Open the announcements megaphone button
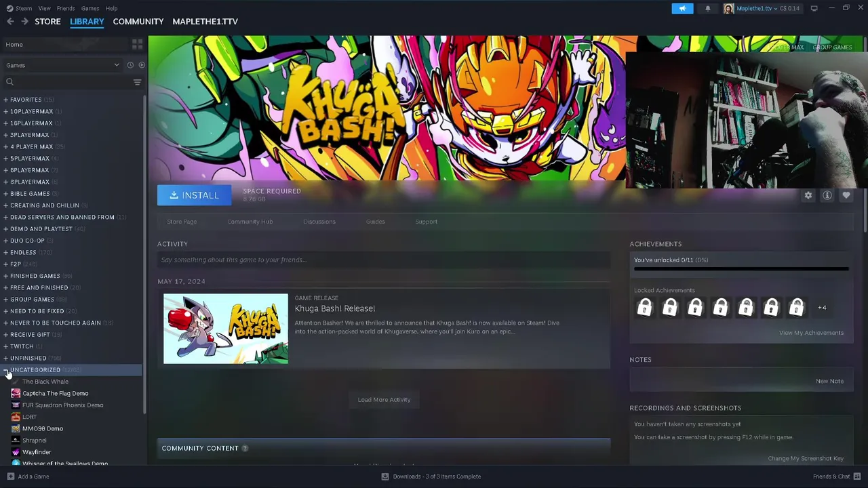The width and height of the screenshot is (868, 488). pos(682,8)
